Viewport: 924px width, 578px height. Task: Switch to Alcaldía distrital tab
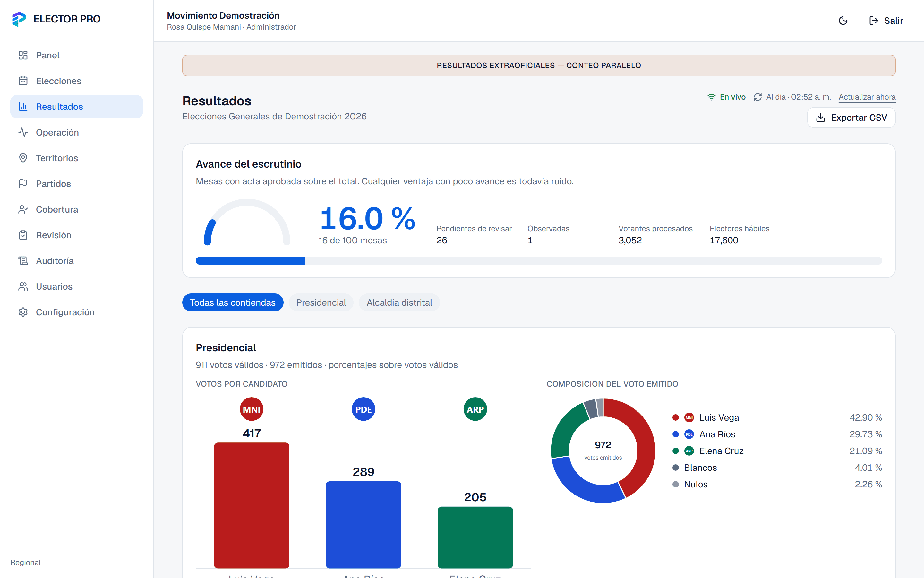399,302
